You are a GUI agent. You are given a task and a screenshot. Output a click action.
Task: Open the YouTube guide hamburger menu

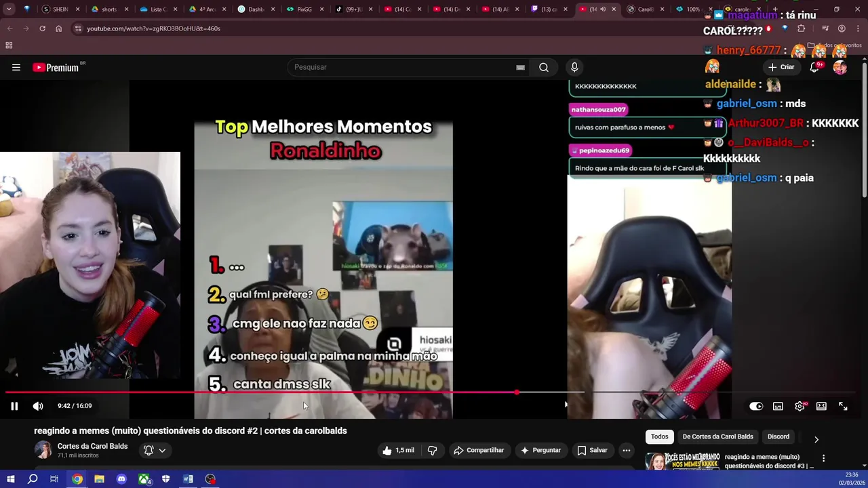tap(16, 67)
